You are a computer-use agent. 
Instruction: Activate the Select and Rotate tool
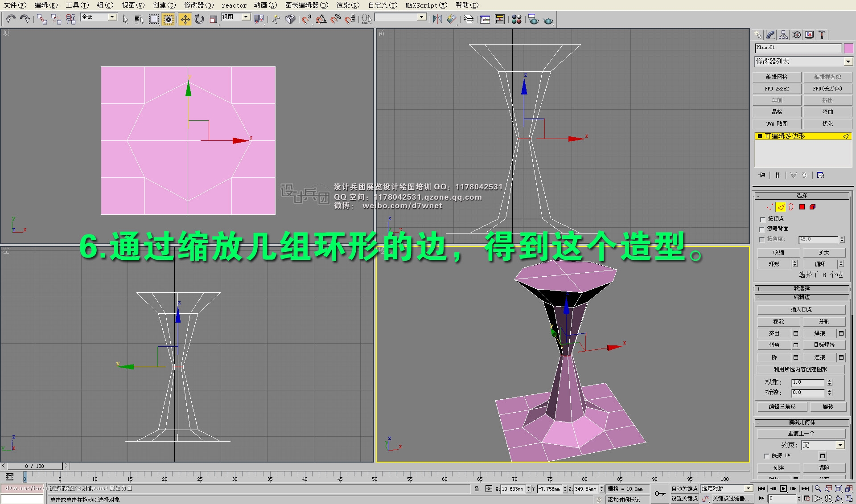[199, 19]
